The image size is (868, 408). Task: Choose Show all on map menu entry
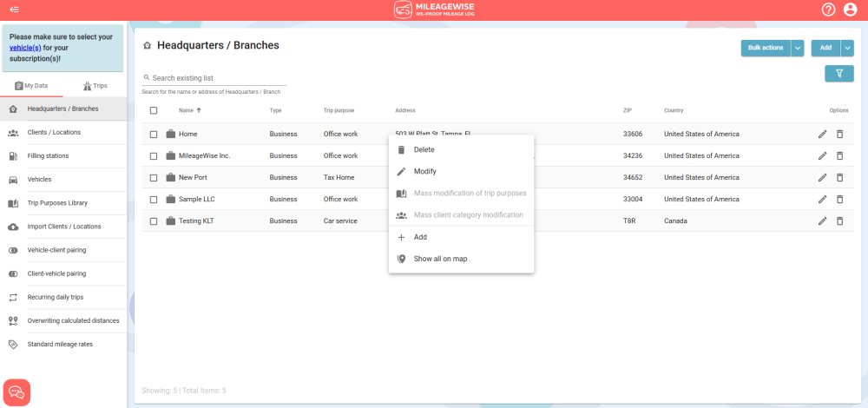[x=440, y=259]
